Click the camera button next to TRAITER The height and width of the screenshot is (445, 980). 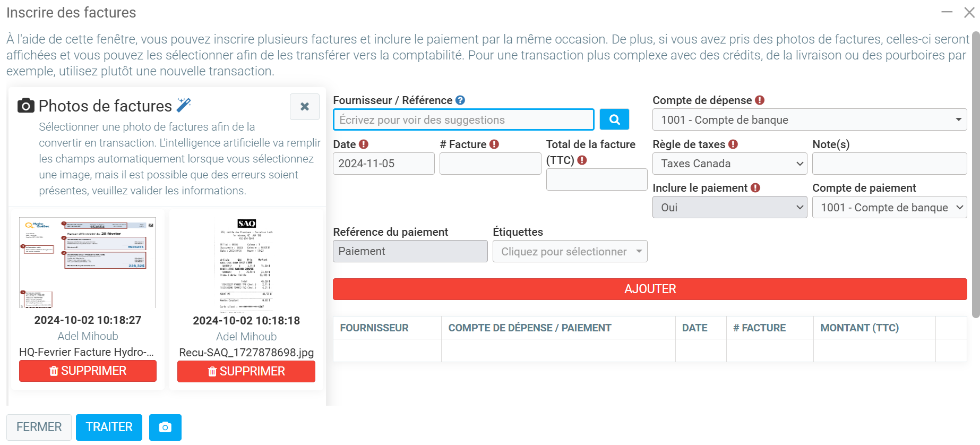tap(165, 427)
